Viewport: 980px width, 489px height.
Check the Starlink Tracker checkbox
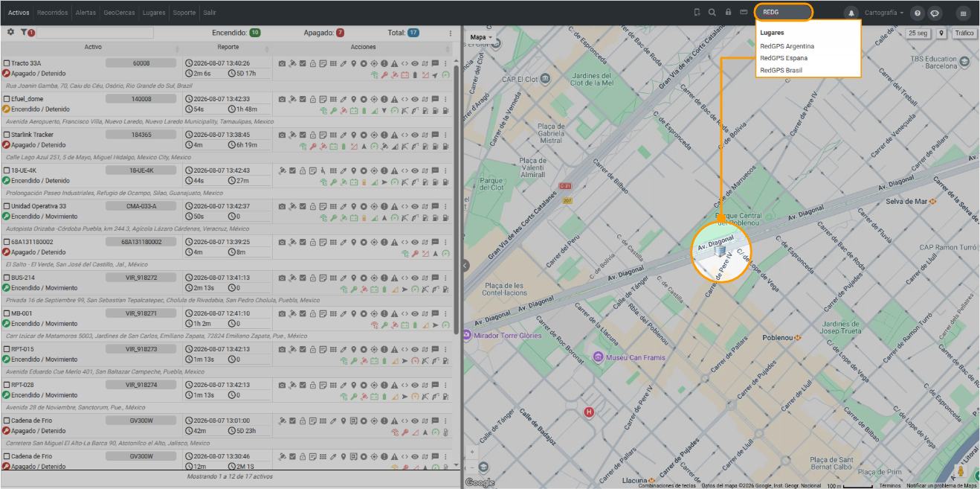point(7,135)
